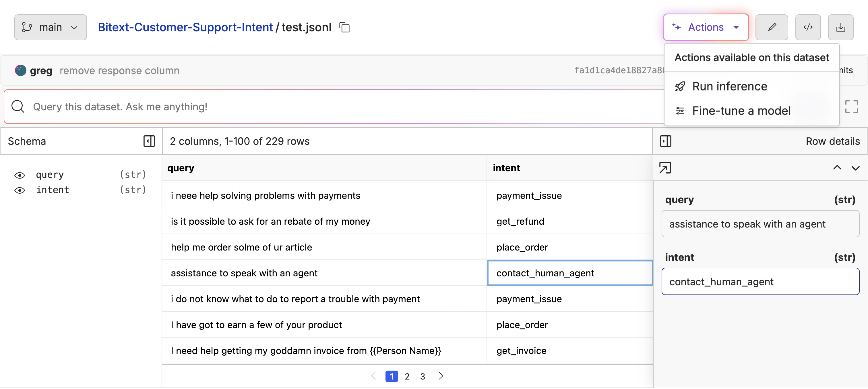Toggle visibility of intent column

(20, 190)
